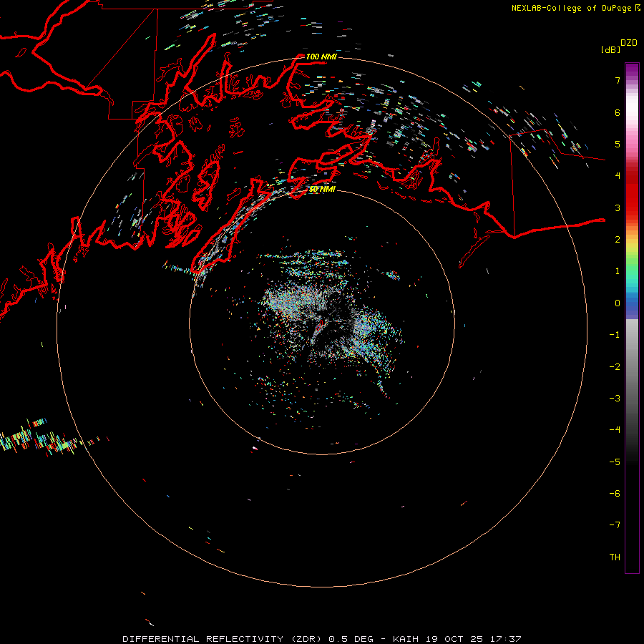This screenshot has width=644, height=644.
Task: Click the Differential Reflectivity caption at bottom
Action: [x=321, y=639]
